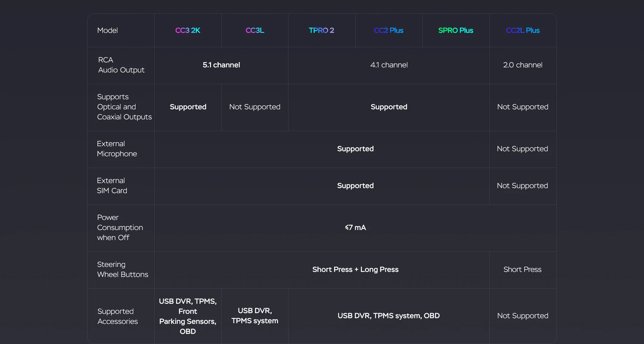Click the Steering Wheel Buttons row label
This screenshot has height=344, width=644.
pyautogui.click(x=122, y=270)
